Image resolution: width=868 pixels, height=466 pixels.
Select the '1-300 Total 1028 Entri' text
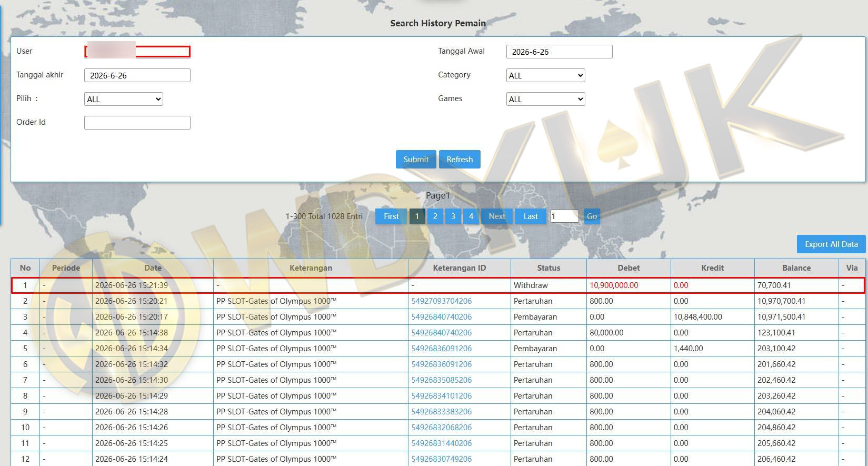pyautogui.click(x=324, y=216)
